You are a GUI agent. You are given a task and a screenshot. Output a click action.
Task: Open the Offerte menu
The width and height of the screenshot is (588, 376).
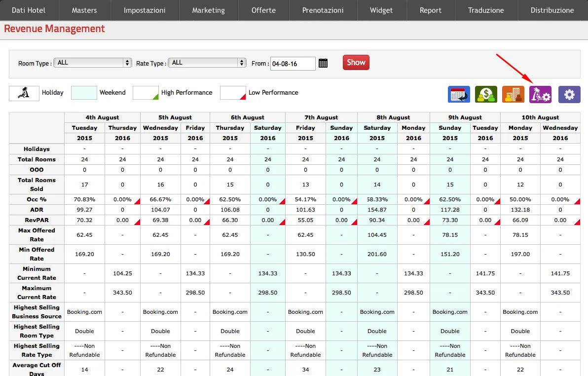click(x=263, y=10)
